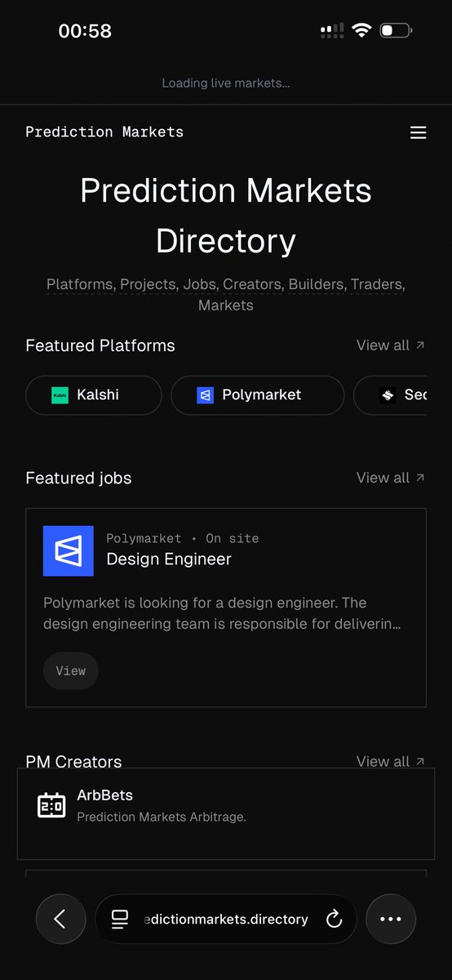452x980 pixels.
Task: Select the Kalshi platform chip
Action: coord(94,395)
